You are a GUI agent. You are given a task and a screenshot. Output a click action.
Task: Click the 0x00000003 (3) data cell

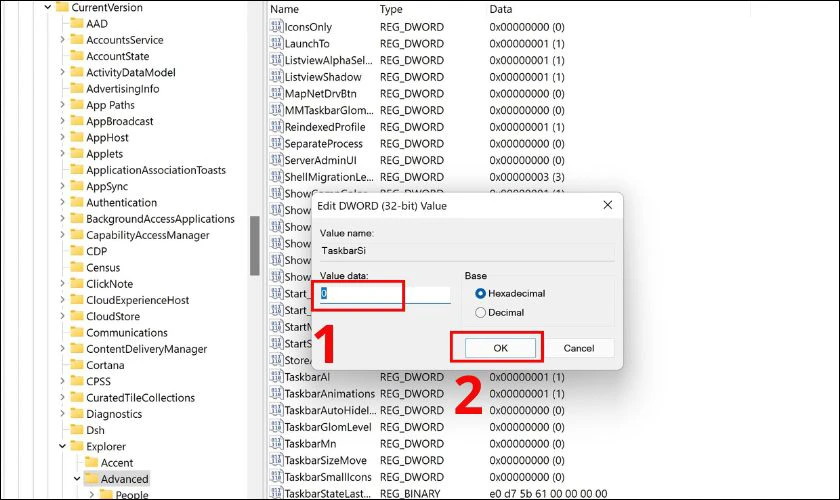pyautogui.click(x=527, y=177)
